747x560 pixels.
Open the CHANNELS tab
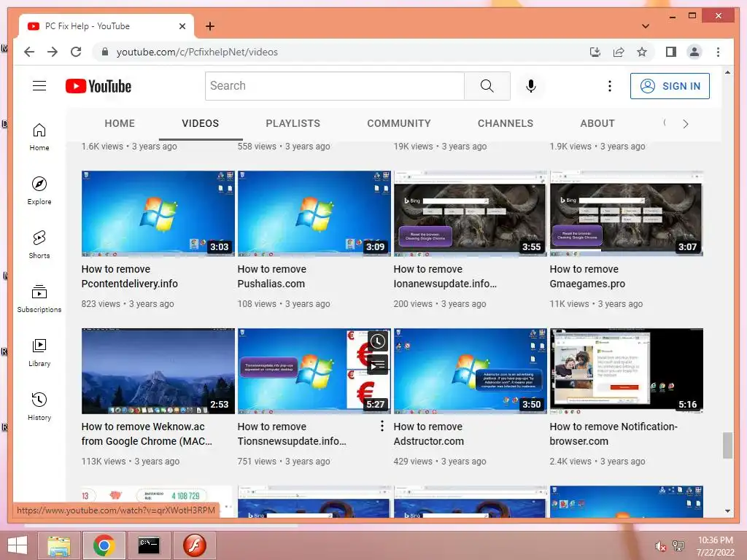(x=506, y=123)
